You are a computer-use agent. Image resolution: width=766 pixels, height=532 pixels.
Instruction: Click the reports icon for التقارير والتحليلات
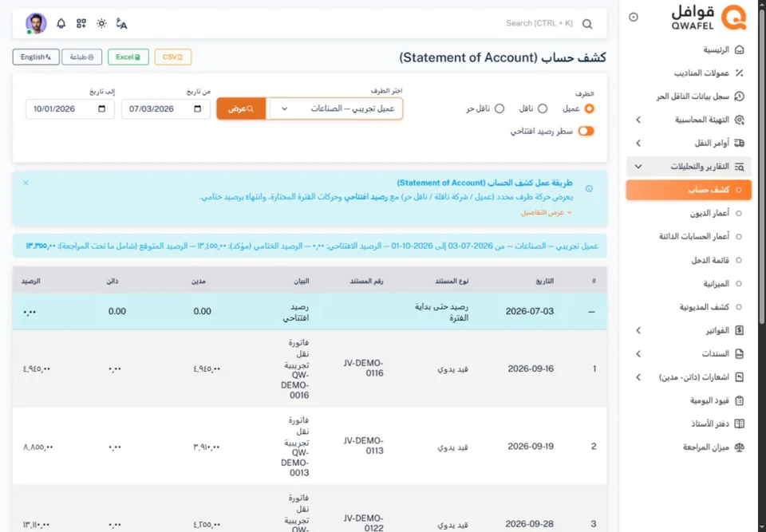(x=739, y=167)
